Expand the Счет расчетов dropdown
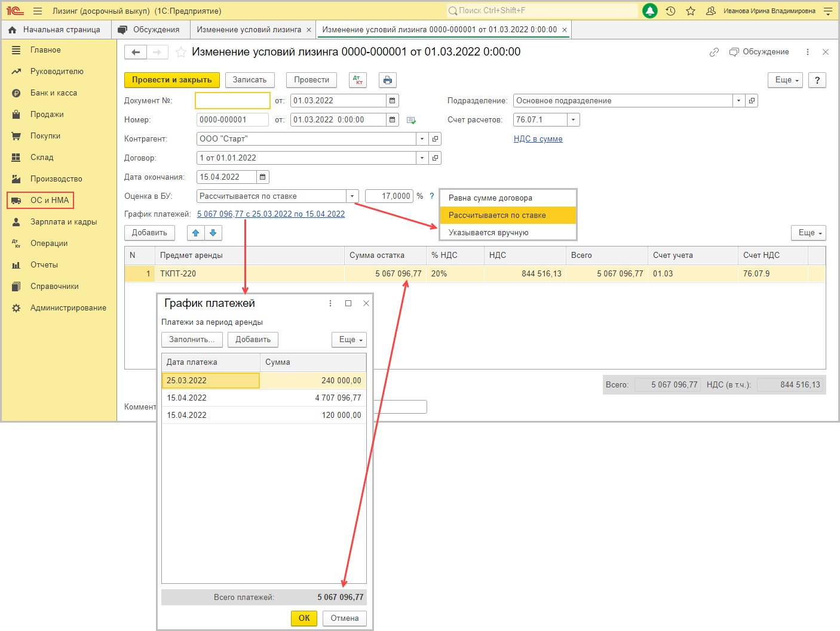 (x=573, y=120)
